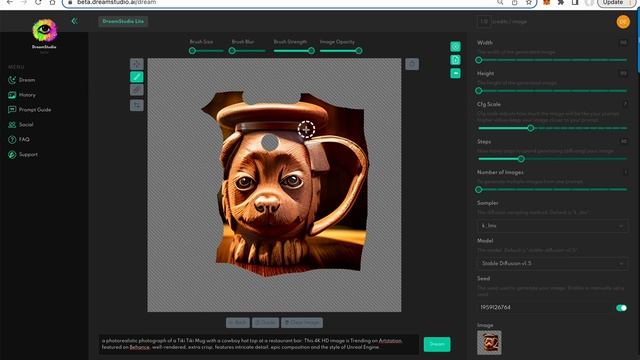The height and width of the screenshot is (360, 640).
Task: Open the orange user avatar menu
Action: tap(623, 22)
